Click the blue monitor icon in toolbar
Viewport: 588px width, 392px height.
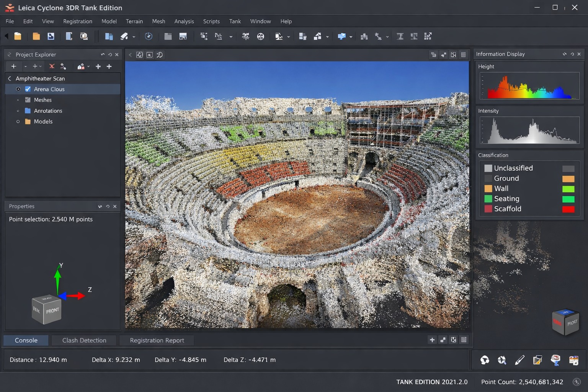(x=341, y=36)
